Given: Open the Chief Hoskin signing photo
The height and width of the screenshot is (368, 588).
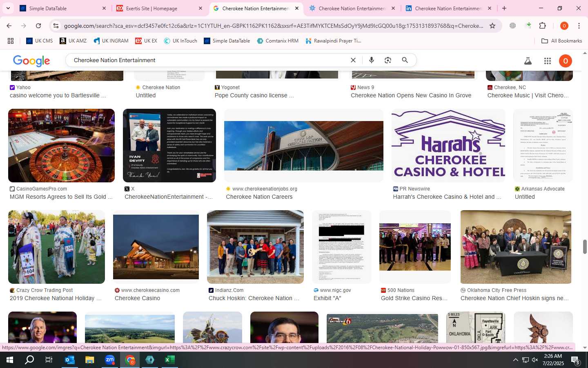Looking at the screenshot, I should click(516, 247).
